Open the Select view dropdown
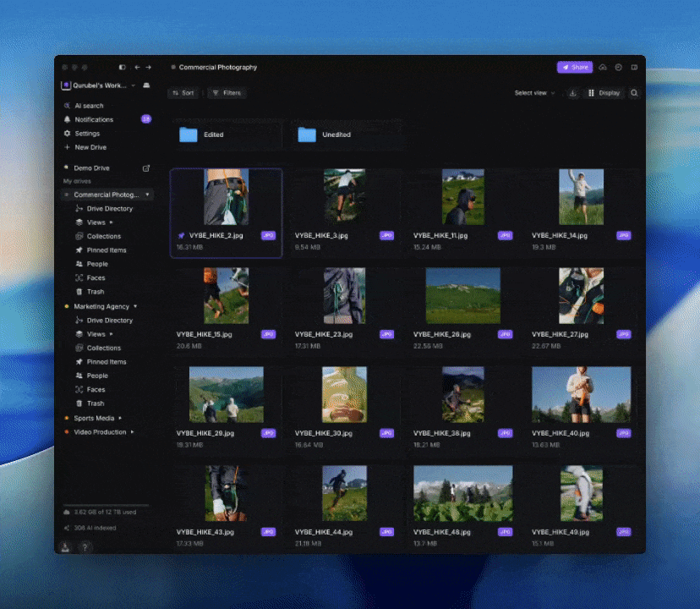 pos(534,93)
